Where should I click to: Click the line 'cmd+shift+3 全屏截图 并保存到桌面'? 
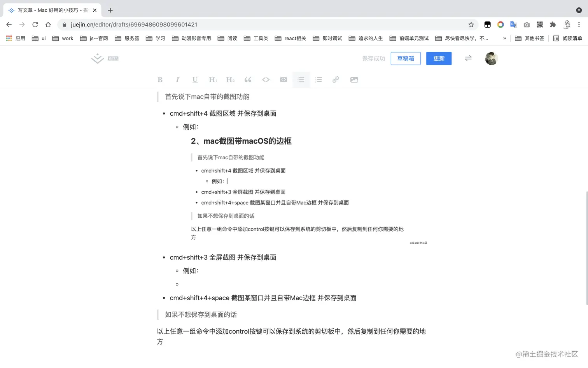pos(223,257)
